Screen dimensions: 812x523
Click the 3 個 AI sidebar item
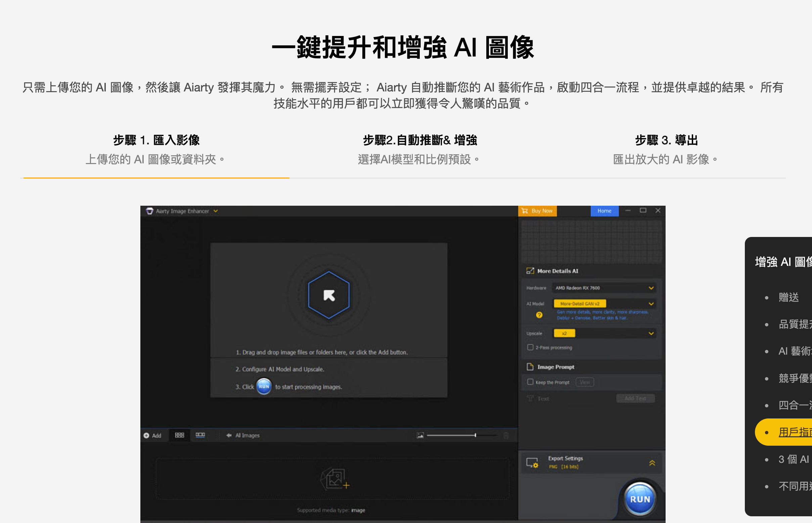(794, 459)
